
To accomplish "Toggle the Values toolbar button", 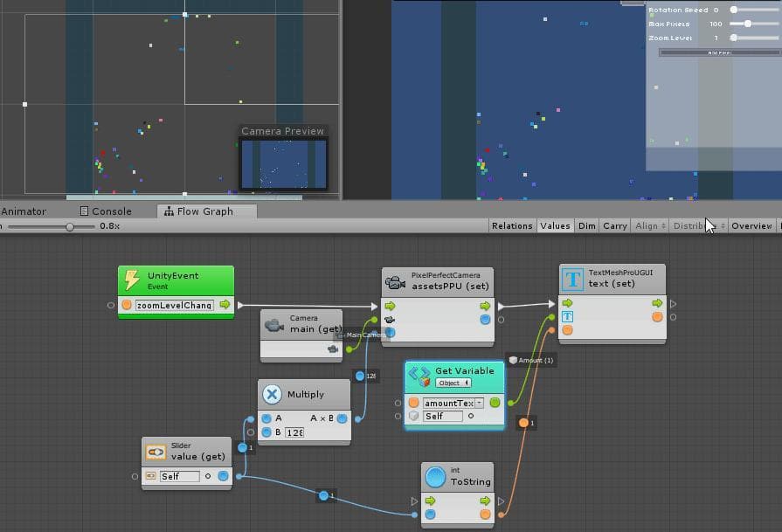I will tap(555, 226).
